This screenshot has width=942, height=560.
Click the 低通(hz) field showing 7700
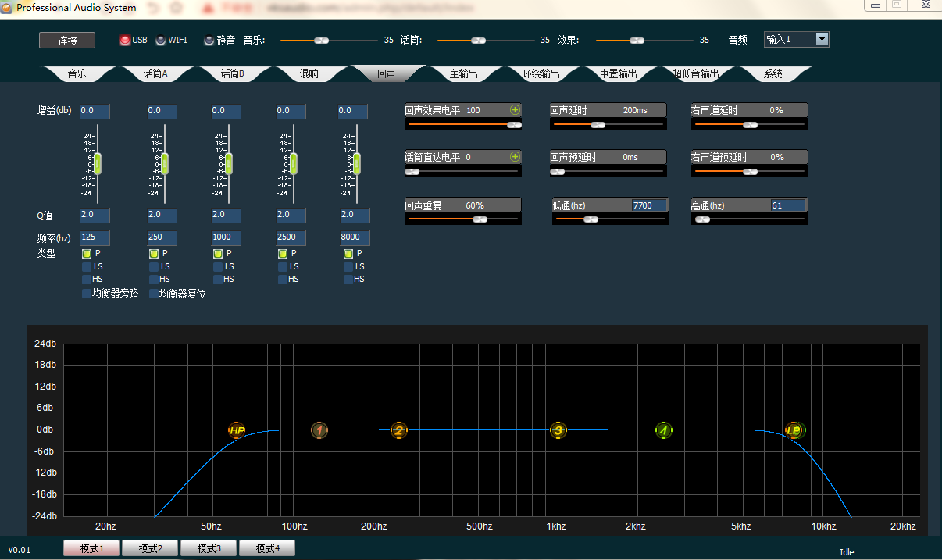coord(650,205)
